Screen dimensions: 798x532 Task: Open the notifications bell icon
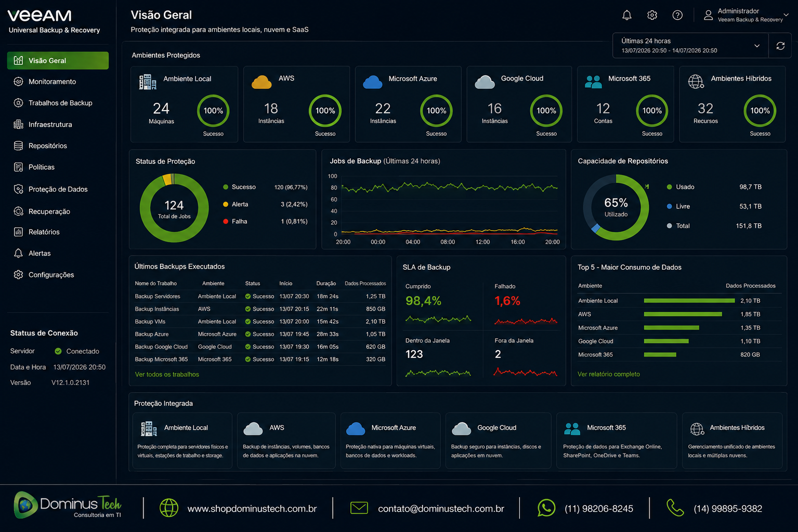627,15
